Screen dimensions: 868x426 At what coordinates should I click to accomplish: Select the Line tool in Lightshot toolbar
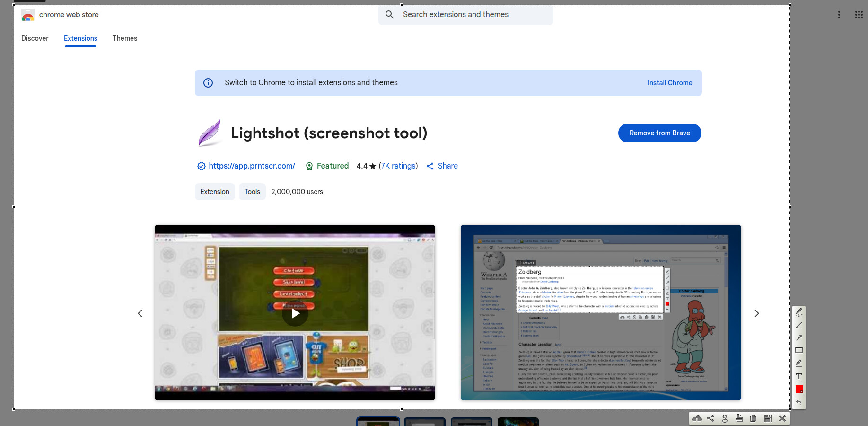(x=799, y=325)
